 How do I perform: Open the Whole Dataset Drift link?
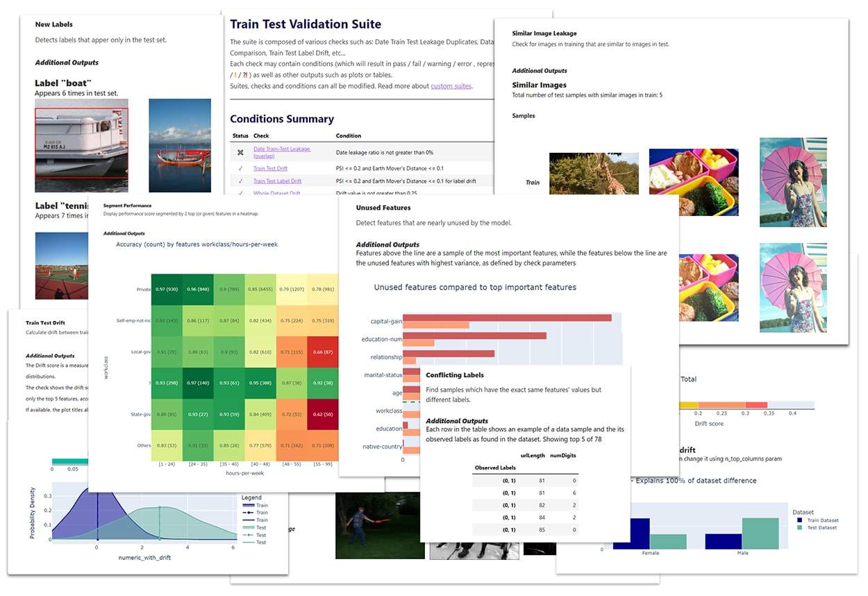click(277, 192)
